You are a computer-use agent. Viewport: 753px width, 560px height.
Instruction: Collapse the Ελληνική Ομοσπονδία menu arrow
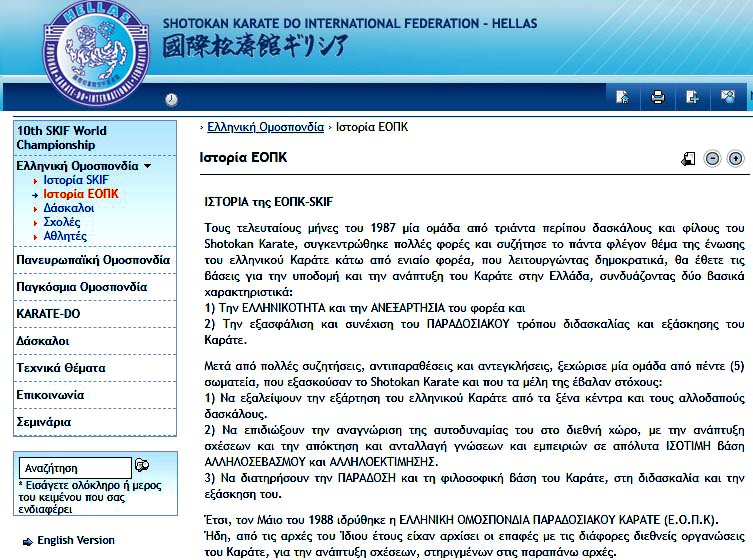click(148, 166)
